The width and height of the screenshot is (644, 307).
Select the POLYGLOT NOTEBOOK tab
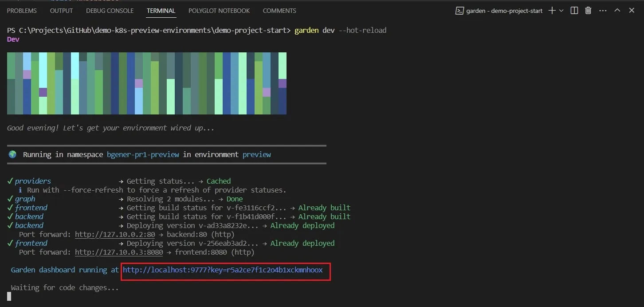point(219,10)
